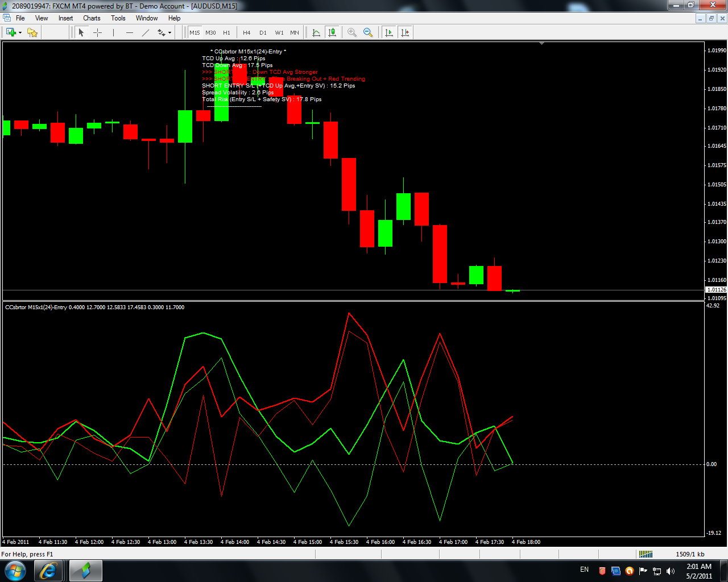This screenshot has width=728, height=582.
Task: Toggle the chart shift icon
Action: 405,32
